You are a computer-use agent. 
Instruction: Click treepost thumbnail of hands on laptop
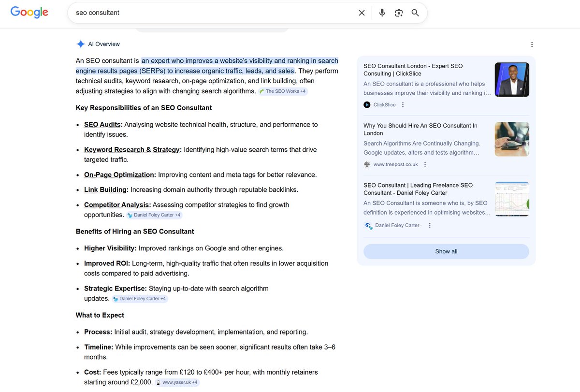512,139
